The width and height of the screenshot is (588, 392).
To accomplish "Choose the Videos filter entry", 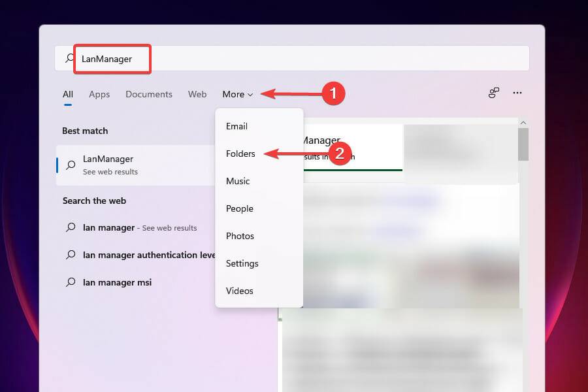I will (239, 291).
